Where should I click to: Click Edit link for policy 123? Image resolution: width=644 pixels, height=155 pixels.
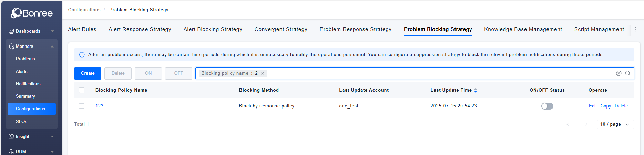coord(592,106)
